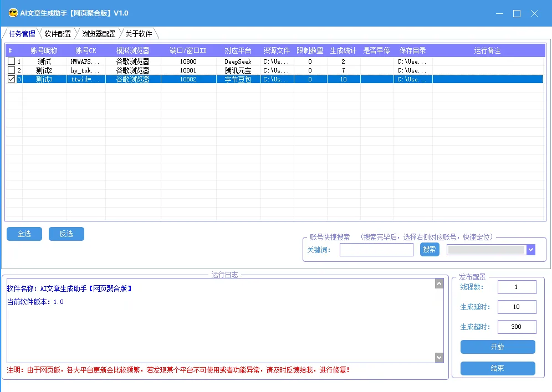This screenshot has height=392, width=552.
Task: Close the AI文章生成助手 window
Action: tap(534, 13)
